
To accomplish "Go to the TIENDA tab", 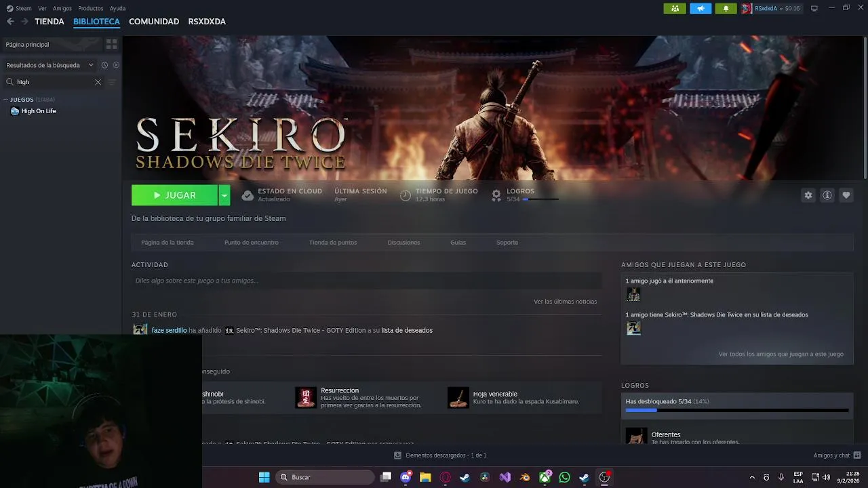I will click(x=50, y=22).
